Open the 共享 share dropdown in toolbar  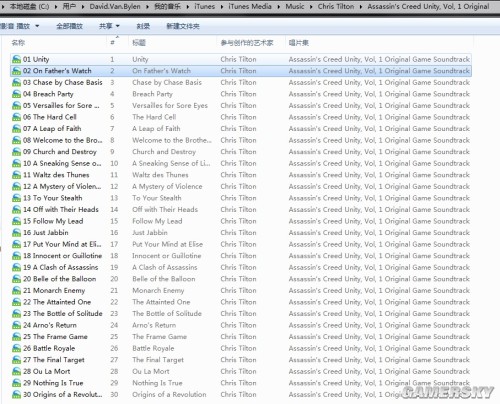click(x=109, y=26)
